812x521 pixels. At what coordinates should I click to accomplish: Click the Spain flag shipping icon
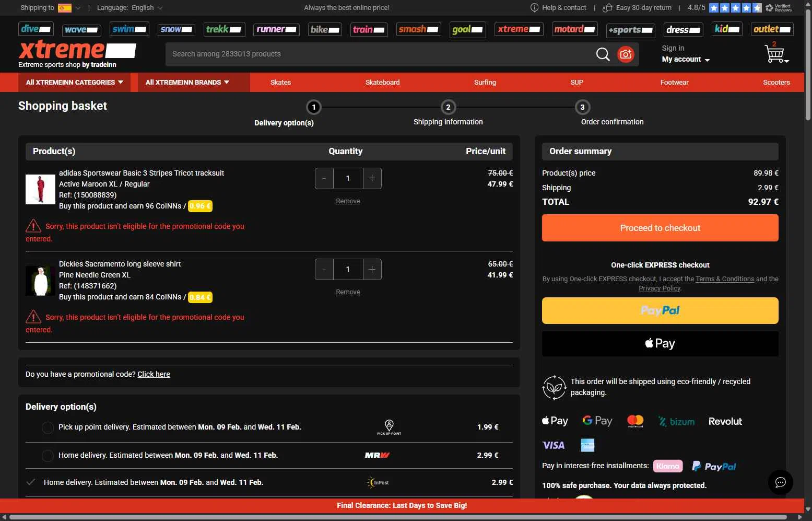pyautogui.click(x=65, y=8)
